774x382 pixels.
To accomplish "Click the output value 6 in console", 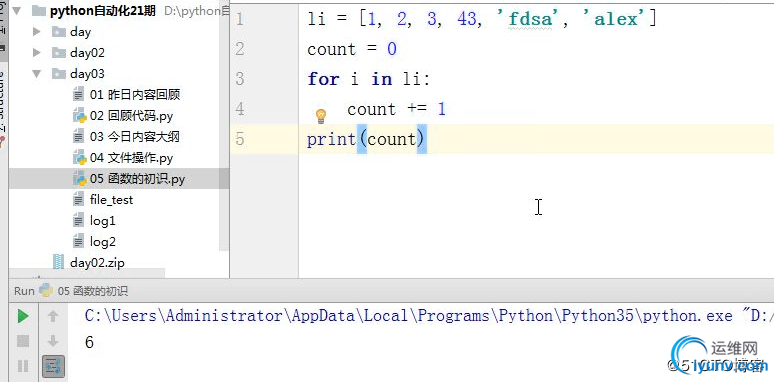I will pos(89,342).
